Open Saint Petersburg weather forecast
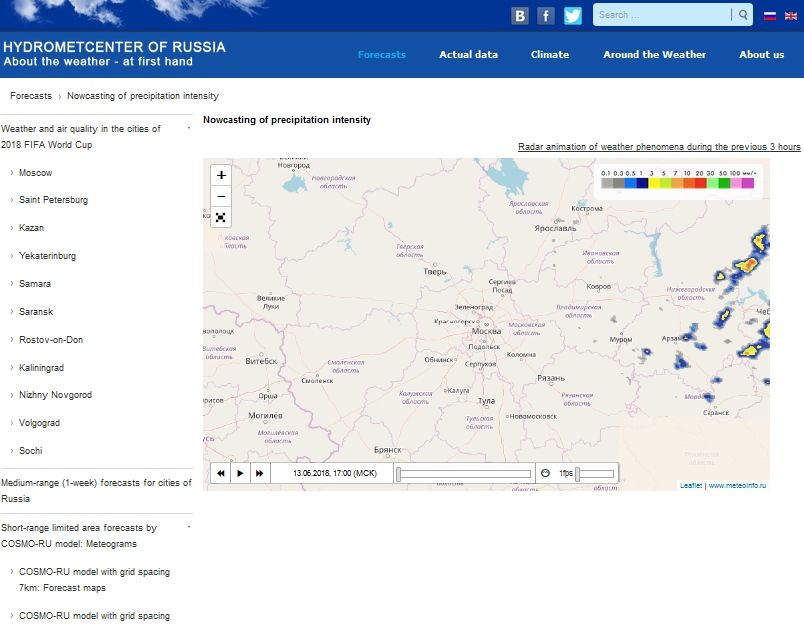The image size is (804, 627). (53, 200)
